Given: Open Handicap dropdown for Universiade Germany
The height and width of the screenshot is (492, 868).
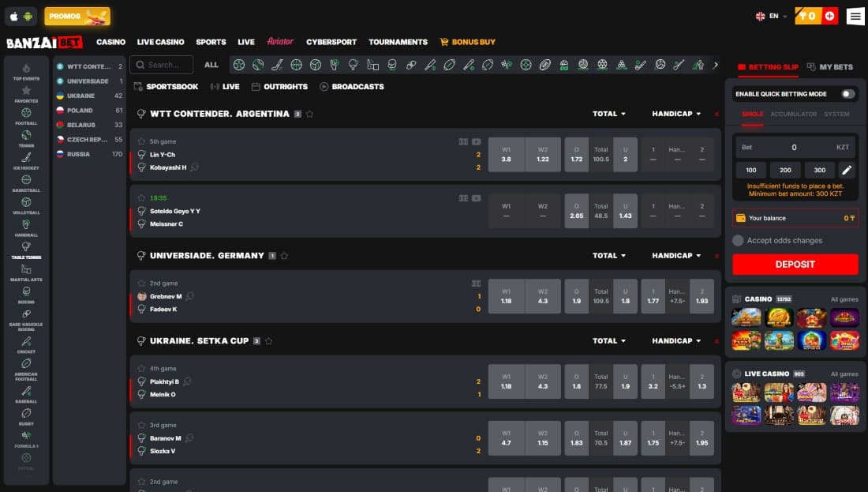Looking at the screenshot, I should pyautogui.click(x=676, y=255).
